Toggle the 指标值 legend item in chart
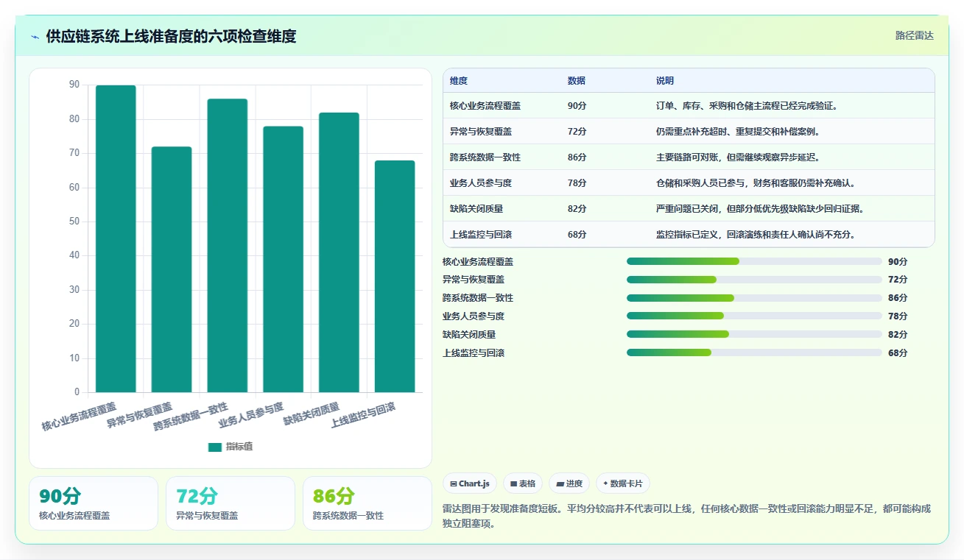The height and width of the screenshot is (560, 964). [x=231, y=447]
